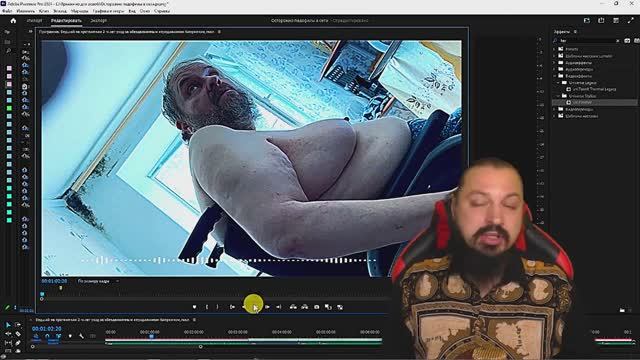Open the Comparison View button
640x360 pixels.
[x=328, y=307]
